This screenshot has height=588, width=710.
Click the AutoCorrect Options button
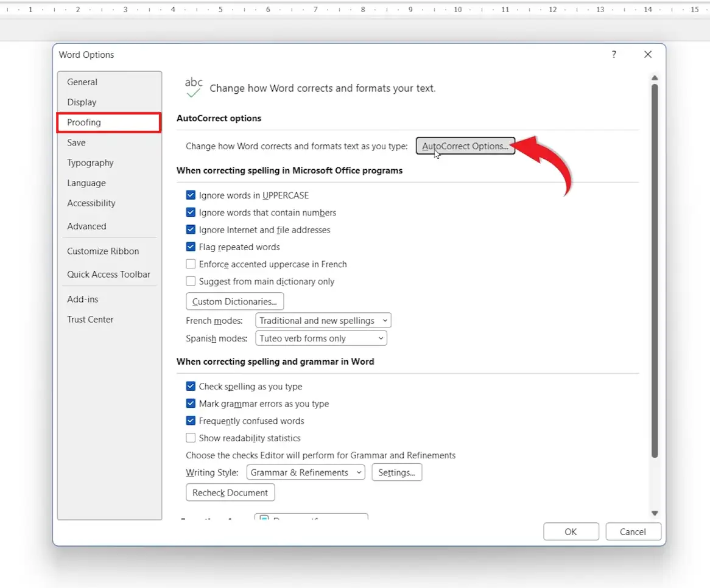coord(465,145)
